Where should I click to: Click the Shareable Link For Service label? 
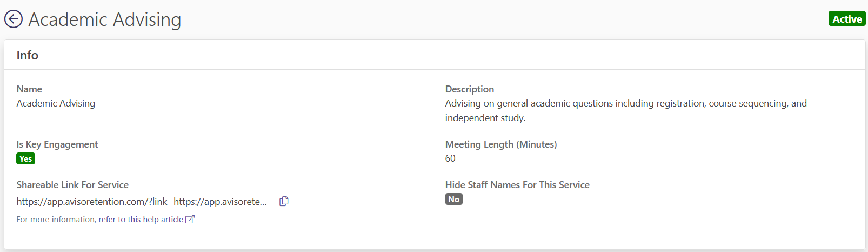point(72,185)
